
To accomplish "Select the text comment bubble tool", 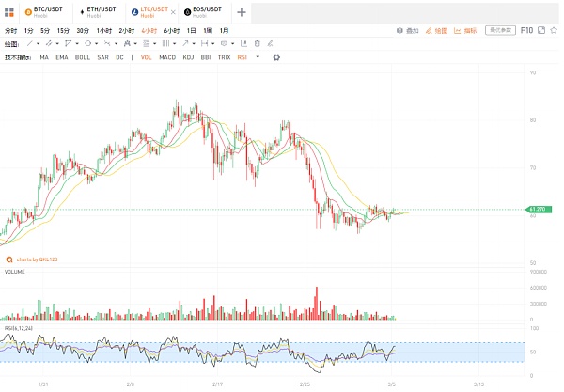I will [x=224, y=43].
